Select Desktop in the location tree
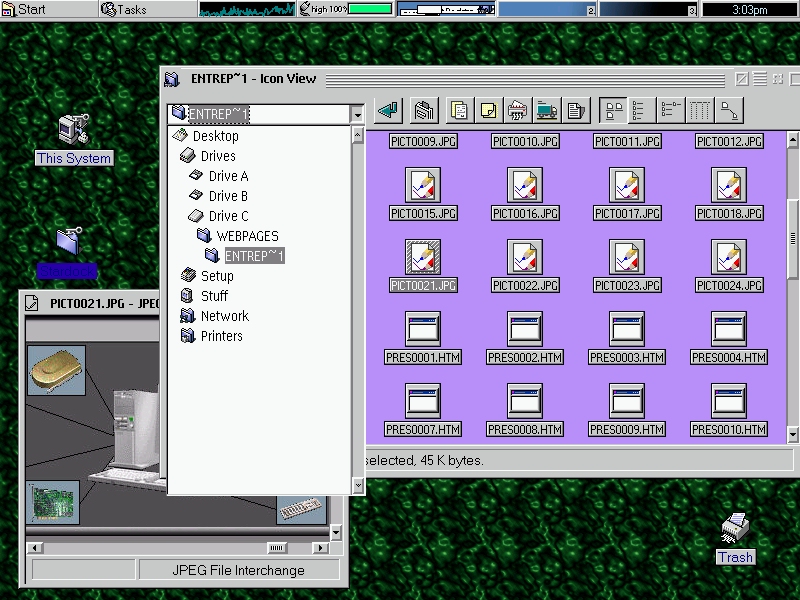This screenshot has width=800, height=600. pos(206,136)
